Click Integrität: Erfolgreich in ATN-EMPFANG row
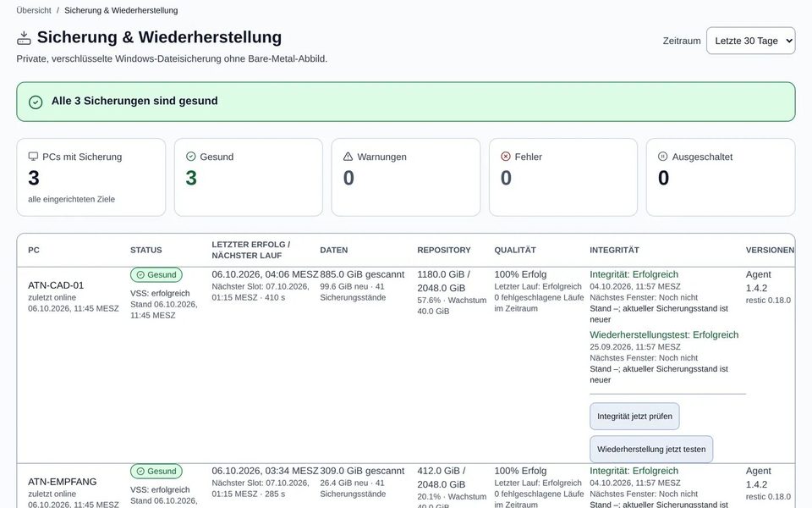This screenshot has width=812, height=508. pos(634,471)
